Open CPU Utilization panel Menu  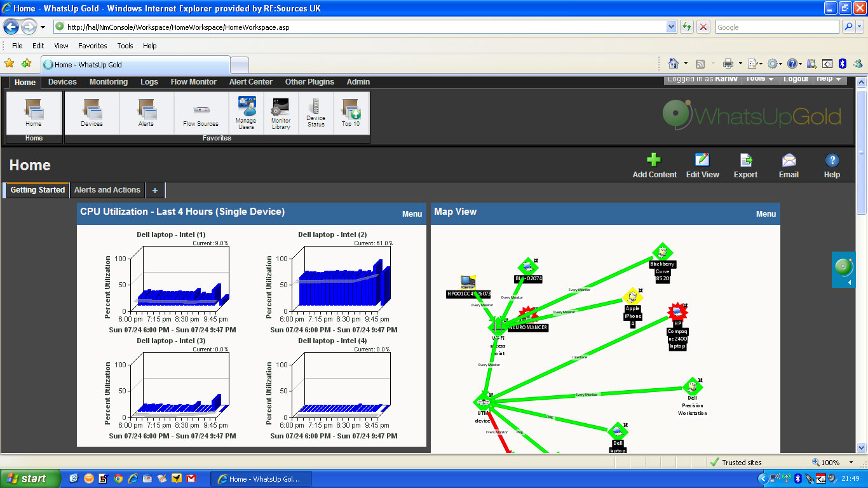[x=412, y=214]
